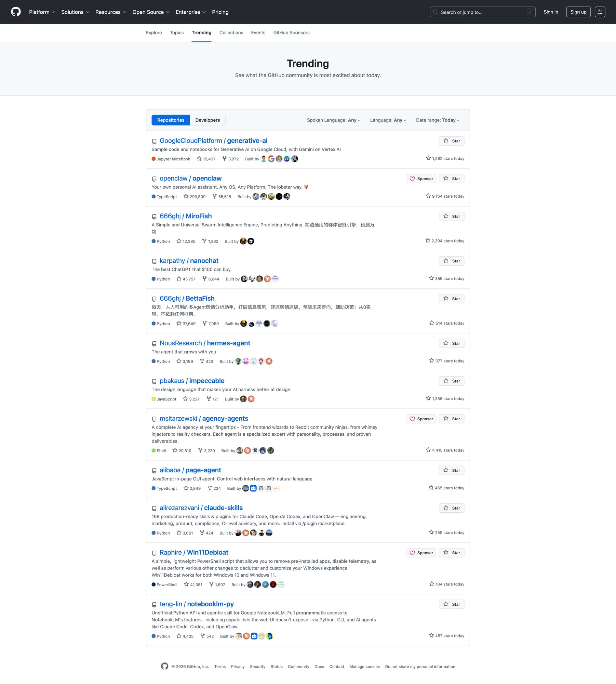Click fork count for karpathy nanochat
Viewport: 616px width, 684px height.
point(211,279)
